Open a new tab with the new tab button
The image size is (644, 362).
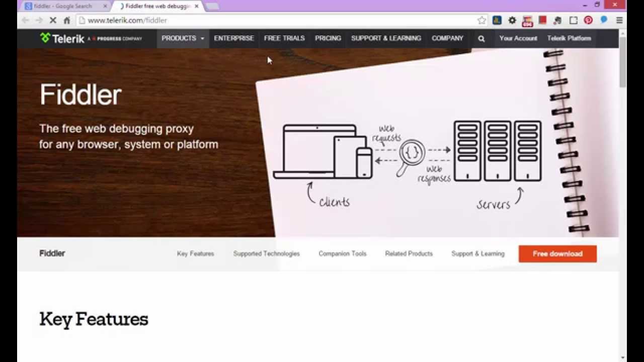click(x=212, y=6)
